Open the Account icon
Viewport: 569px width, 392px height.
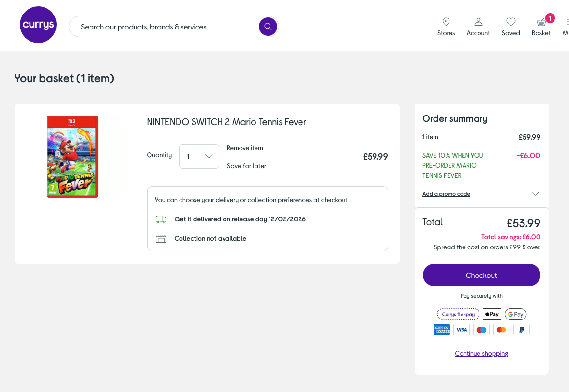(478, 22)
